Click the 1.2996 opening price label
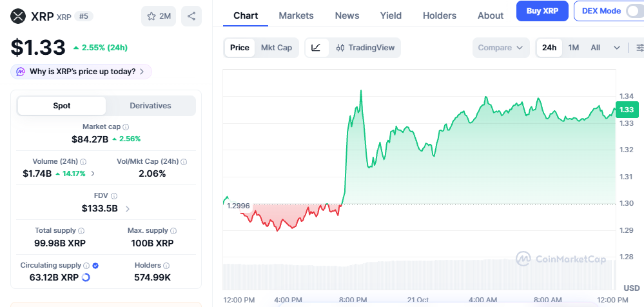Image resolution: width=644 pixels, height=307 pixels. [x=239, y=206]
